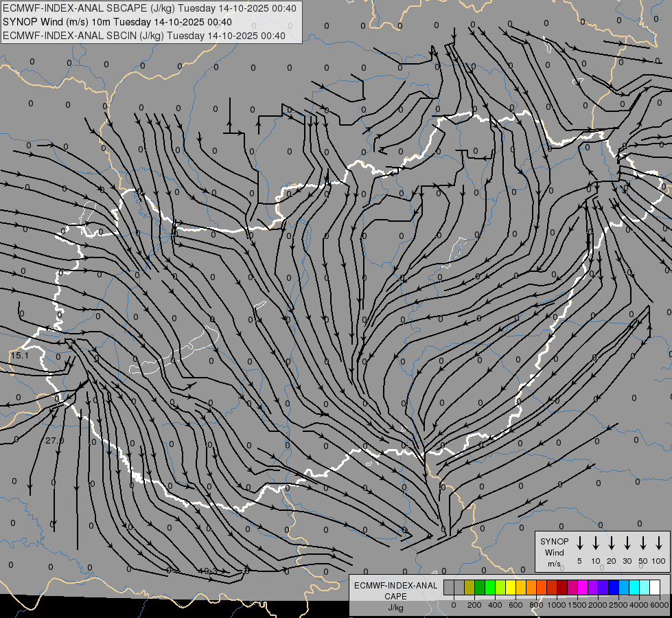Click the 20 m/s wind legend arrow
The height and width of the screenshot is (618, 672).
pos(612,543)
